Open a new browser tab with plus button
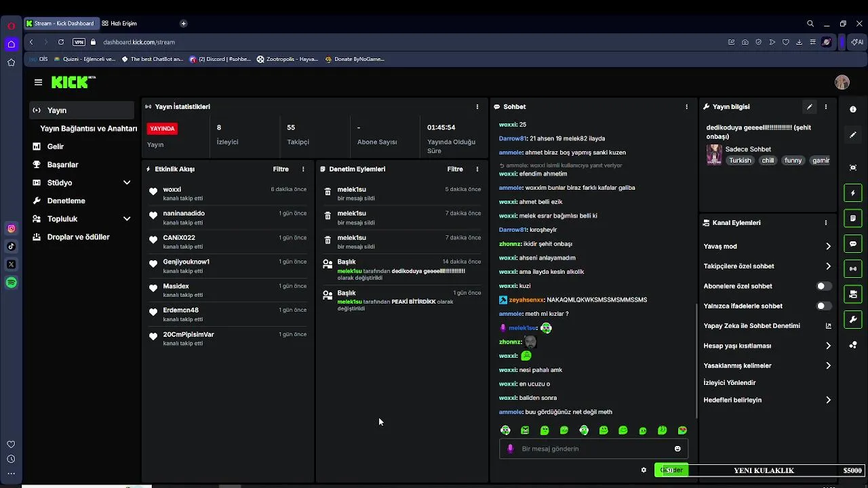Viewport: 868px width, 488px height. point(183,23)
